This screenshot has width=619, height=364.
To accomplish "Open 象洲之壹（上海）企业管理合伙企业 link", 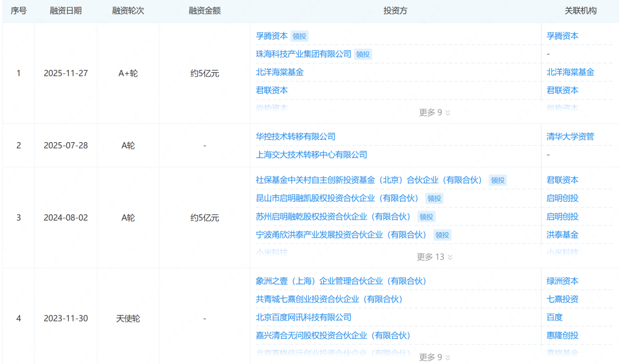I will 340,281.
